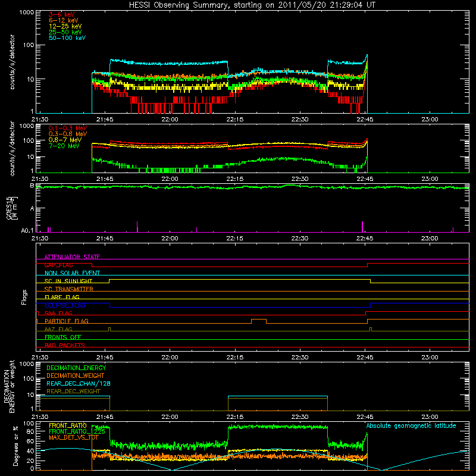The height and width of the screenshot is (476, 476).
Task: Click the Absolute geomagnetic latitude label
Action: 411,425
